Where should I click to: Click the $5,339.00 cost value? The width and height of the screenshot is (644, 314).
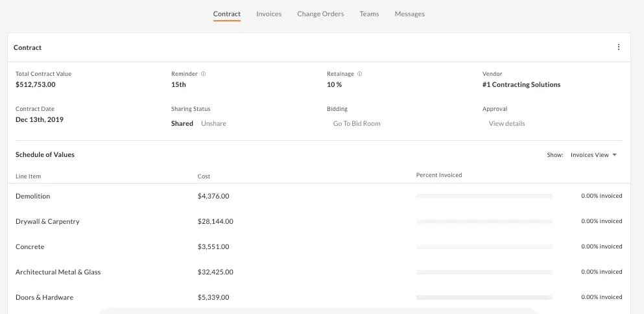213,297
